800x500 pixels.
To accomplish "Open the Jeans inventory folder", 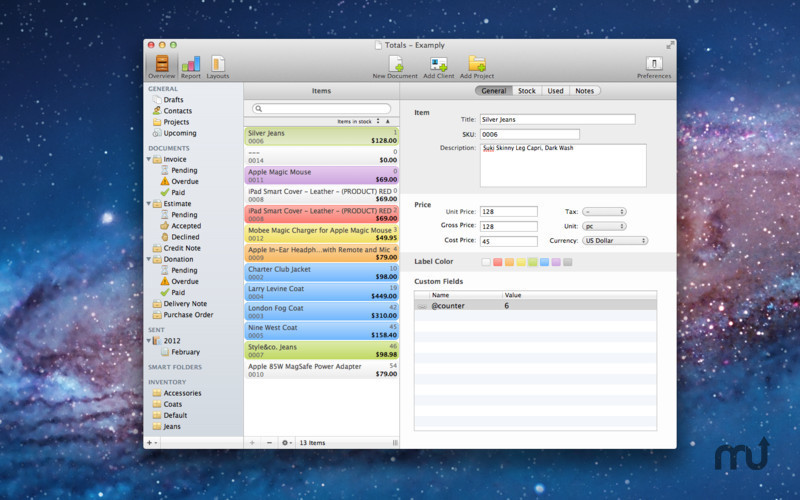I will click(167, 427).
